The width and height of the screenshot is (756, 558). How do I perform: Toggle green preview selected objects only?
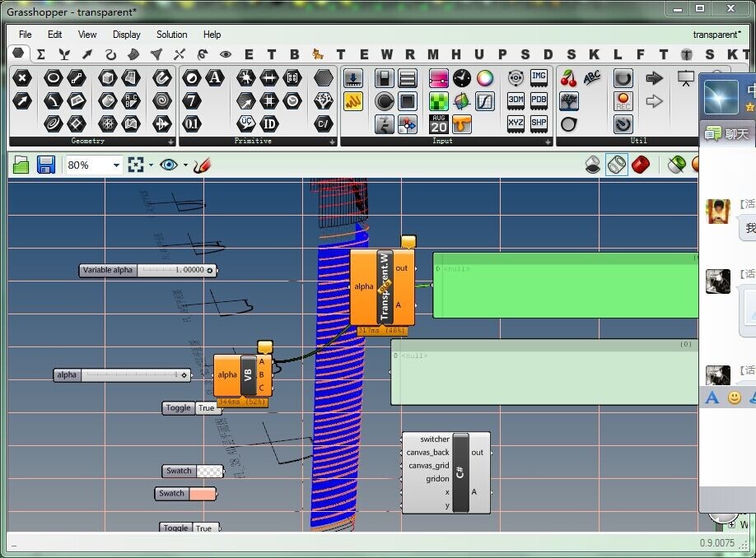(676, 165)
